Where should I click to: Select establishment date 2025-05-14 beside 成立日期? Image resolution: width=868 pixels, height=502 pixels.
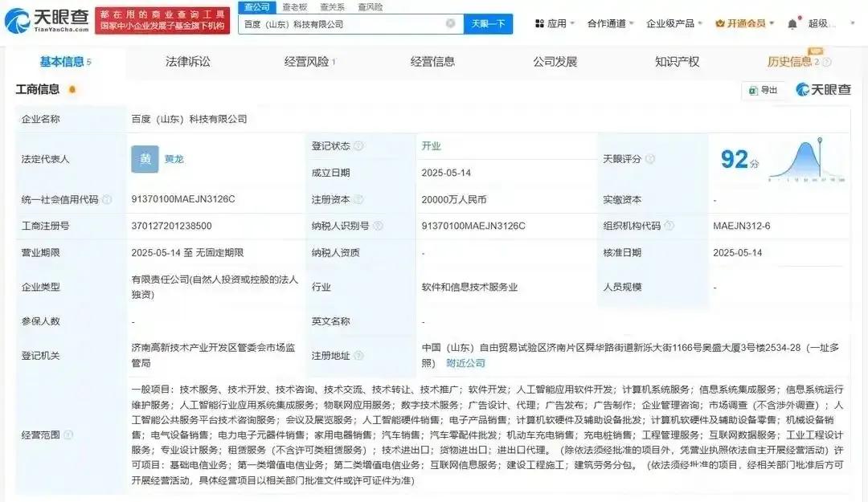tap(446, 173)
